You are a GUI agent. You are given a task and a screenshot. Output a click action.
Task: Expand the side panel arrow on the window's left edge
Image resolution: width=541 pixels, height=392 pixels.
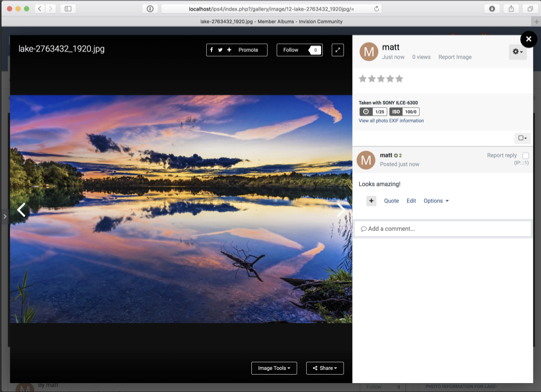[x=5, y=216]
